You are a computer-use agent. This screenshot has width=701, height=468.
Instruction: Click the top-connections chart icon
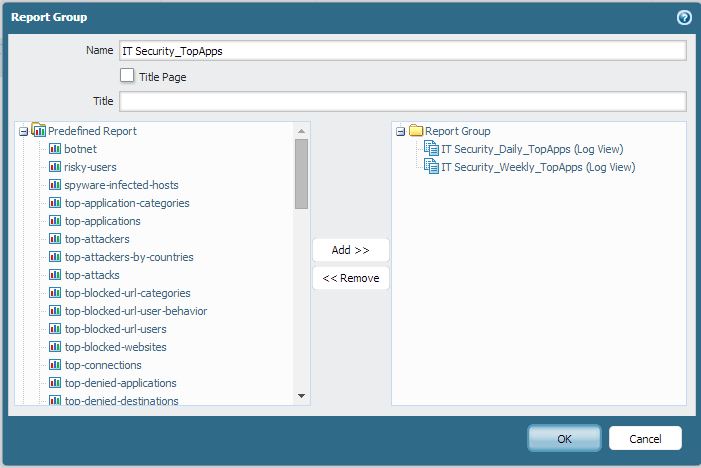pos(55,365)
